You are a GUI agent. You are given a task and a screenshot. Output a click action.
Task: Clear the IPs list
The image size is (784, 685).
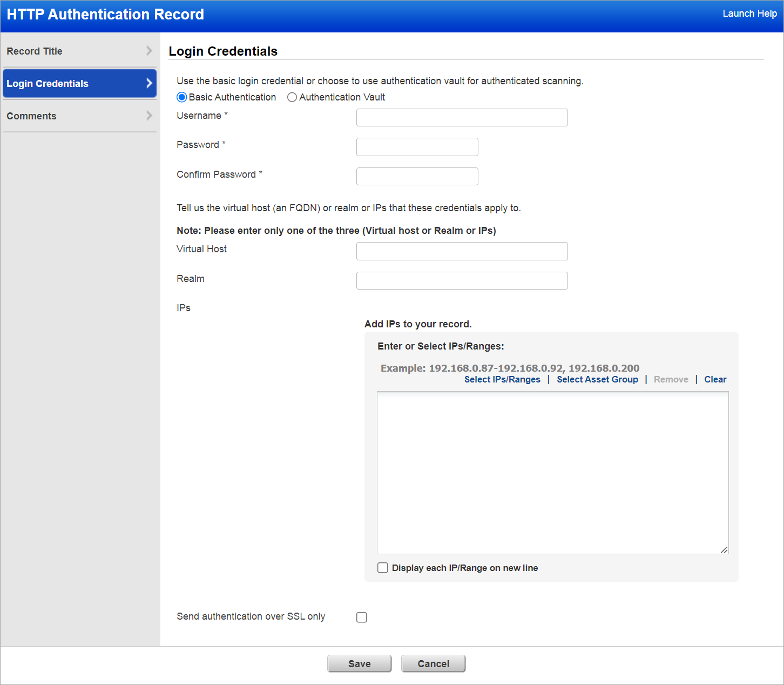click(x=715, y=379)
